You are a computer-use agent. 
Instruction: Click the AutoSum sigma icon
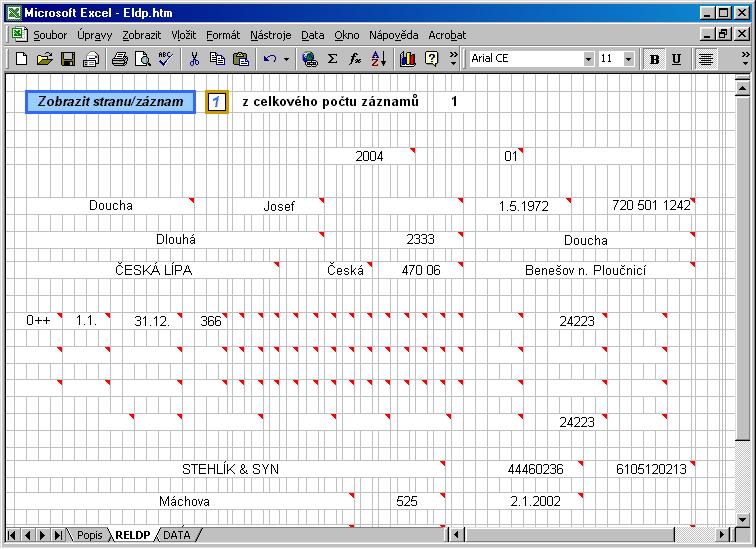(x=332, y=59)
